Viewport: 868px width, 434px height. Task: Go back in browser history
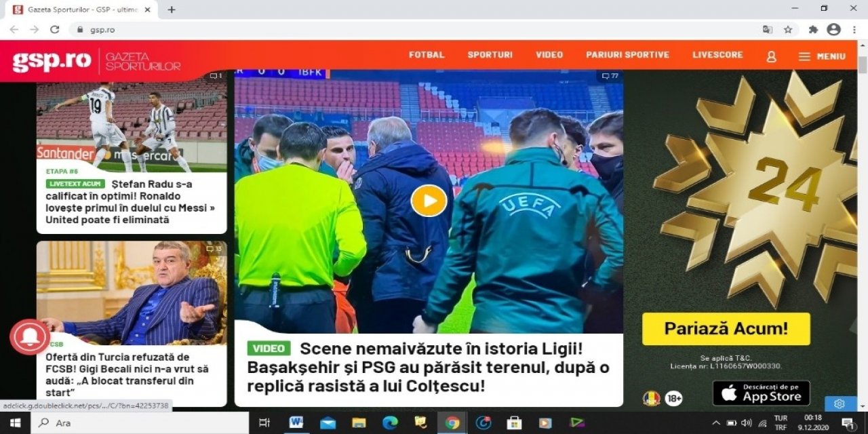coord(14,29)
